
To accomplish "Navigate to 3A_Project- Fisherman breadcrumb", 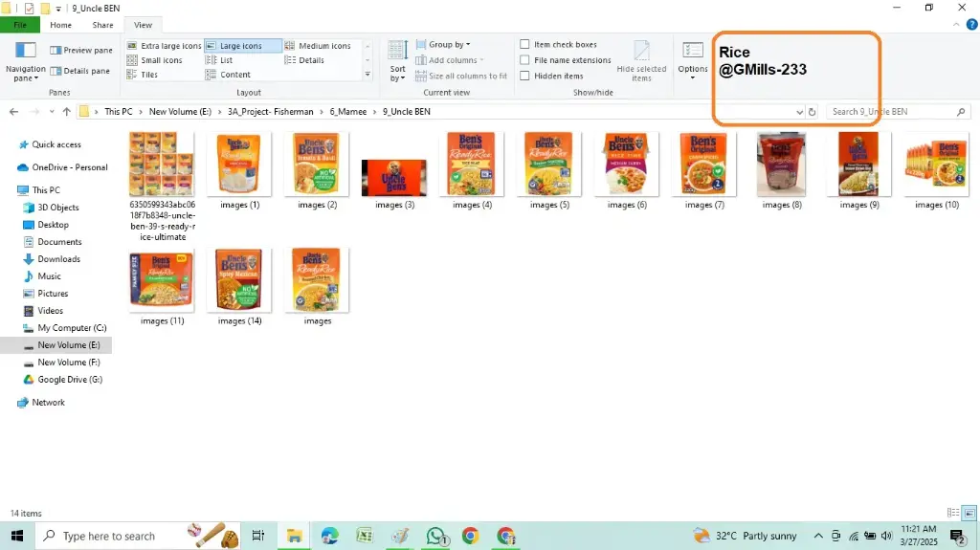I will tap(270, 112).
